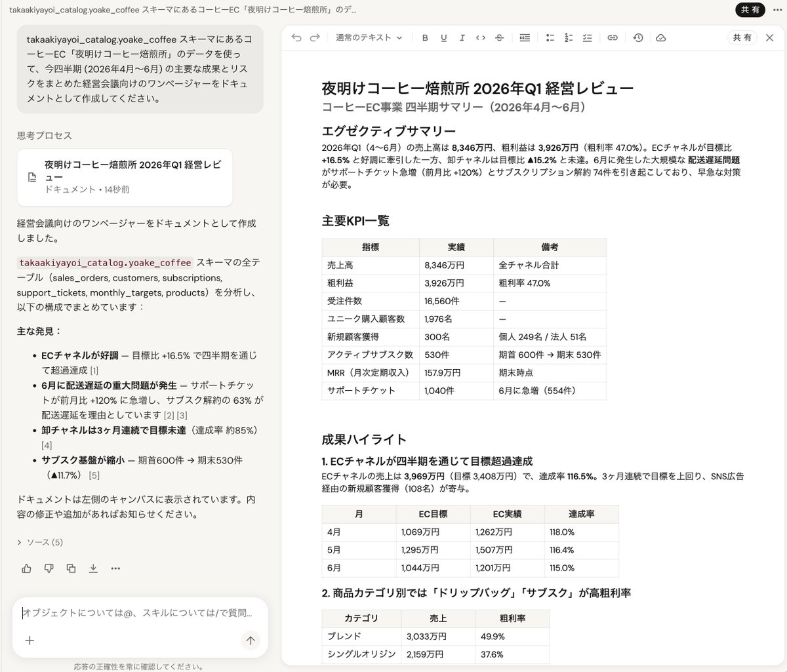Click the 思考プロセス label
The image size is (787, 672).
click(x=45, y=136)
